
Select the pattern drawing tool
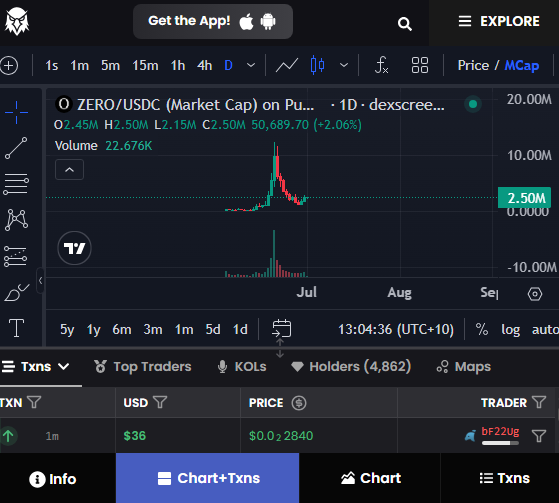(x=16, y=220)
